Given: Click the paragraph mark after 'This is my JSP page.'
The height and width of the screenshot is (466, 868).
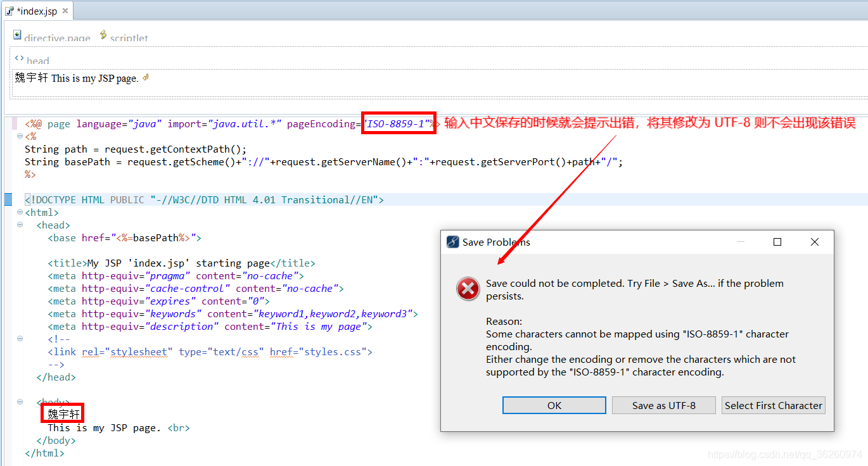Looking at the screenshot, I should pos(145,77).
